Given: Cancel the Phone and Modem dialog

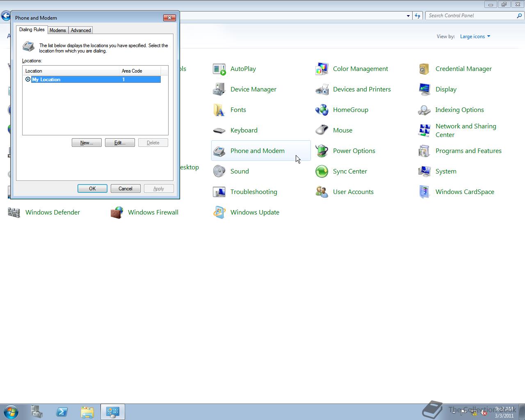Looking at the screenshot, I should [x=126, y=189].
